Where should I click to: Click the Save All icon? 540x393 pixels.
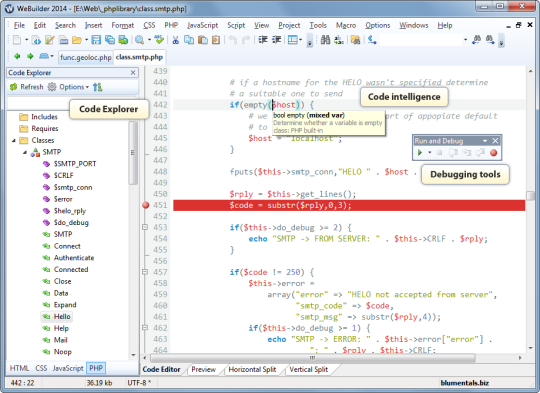tap(110, 40)
